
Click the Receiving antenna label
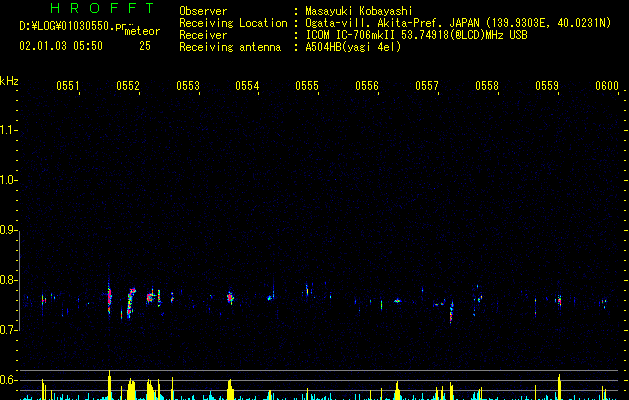[x=230, y=47]
